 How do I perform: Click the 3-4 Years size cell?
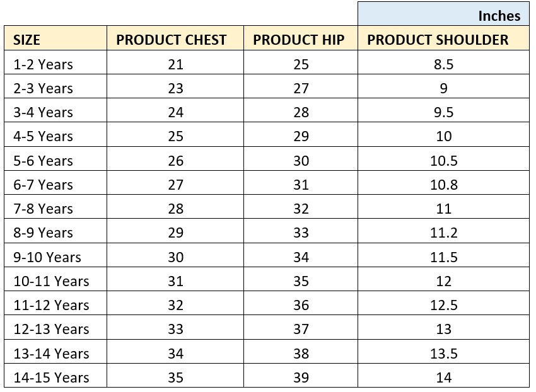click(43, 112)
